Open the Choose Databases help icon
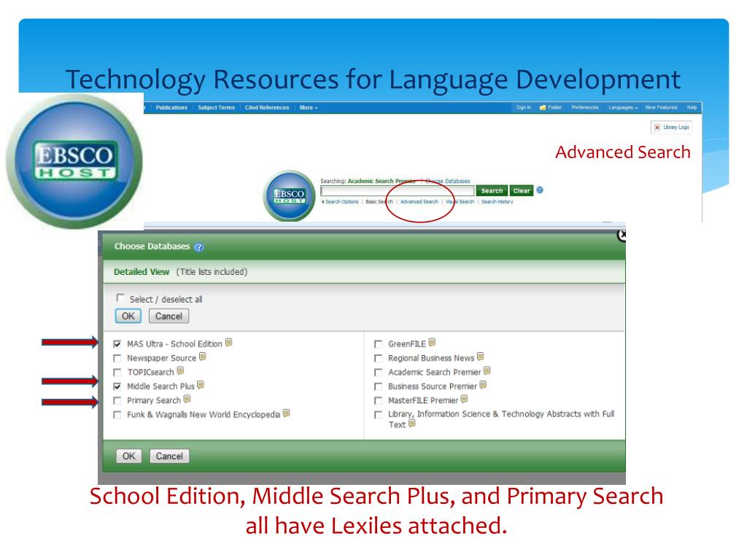The width and height of the screenshot is (747, 560). [x=199, y=247]
